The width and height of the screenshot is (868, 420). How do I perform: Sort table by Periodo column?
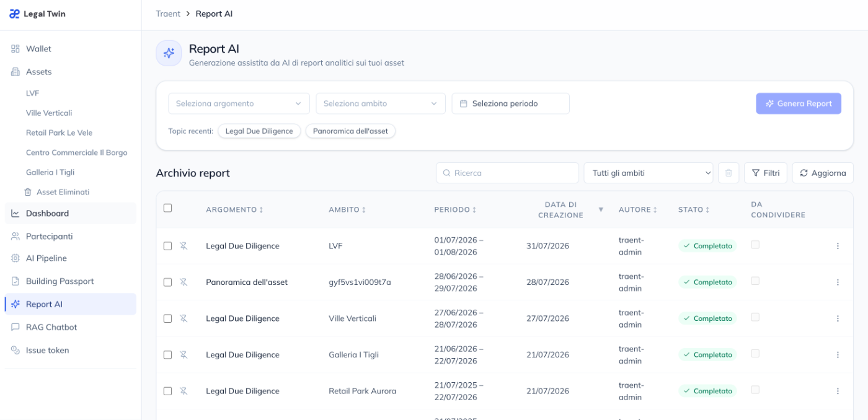(455, 210)
